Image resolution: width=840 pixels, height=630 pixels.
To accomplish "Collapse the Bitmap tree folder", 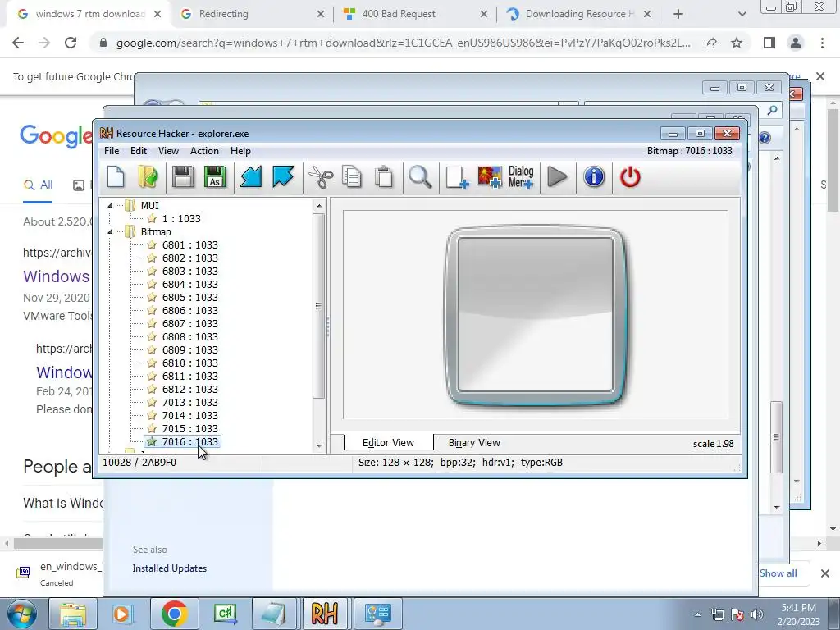I will 111,232.
